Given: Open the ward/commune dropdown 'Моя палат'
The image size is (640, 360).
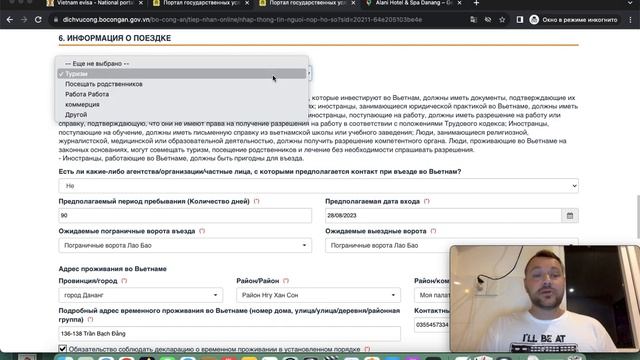Looking at the screenshot, I should (x=433, y=295).
